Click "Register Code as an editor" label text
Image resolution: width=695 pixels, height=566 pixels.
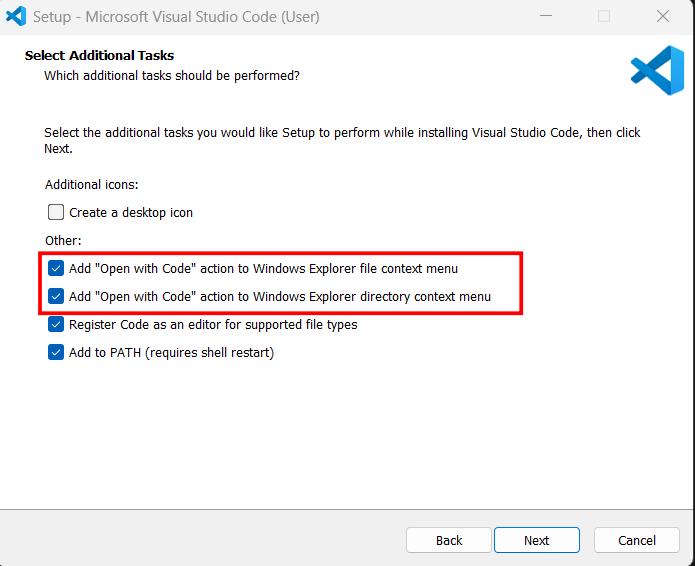coord(213,325)
